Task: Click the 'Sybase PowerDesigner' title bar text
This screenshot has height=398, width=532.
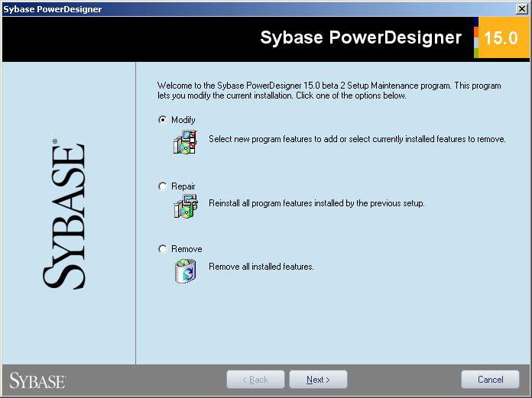Action: coord(53,9)
